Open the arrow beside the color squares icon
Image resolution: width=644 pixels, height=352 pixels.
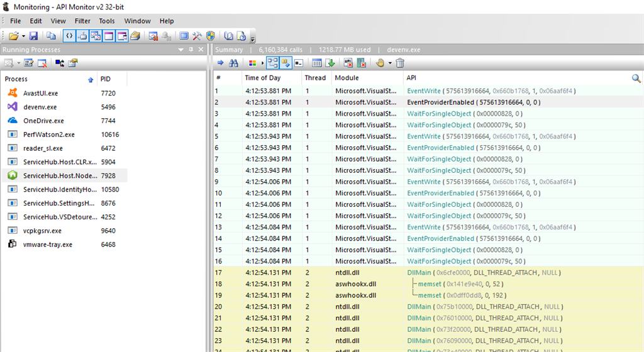262,63
